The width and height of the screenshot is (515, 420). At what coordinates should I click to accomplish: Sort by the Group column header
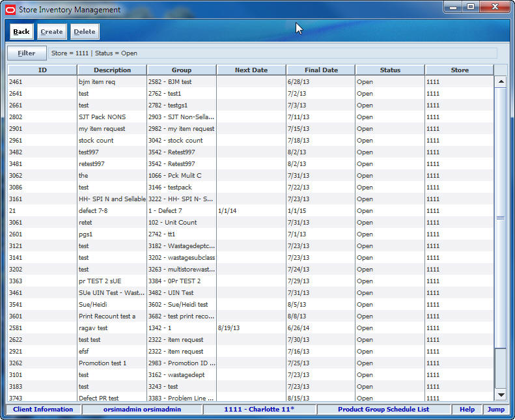click(x=182, y=70)
